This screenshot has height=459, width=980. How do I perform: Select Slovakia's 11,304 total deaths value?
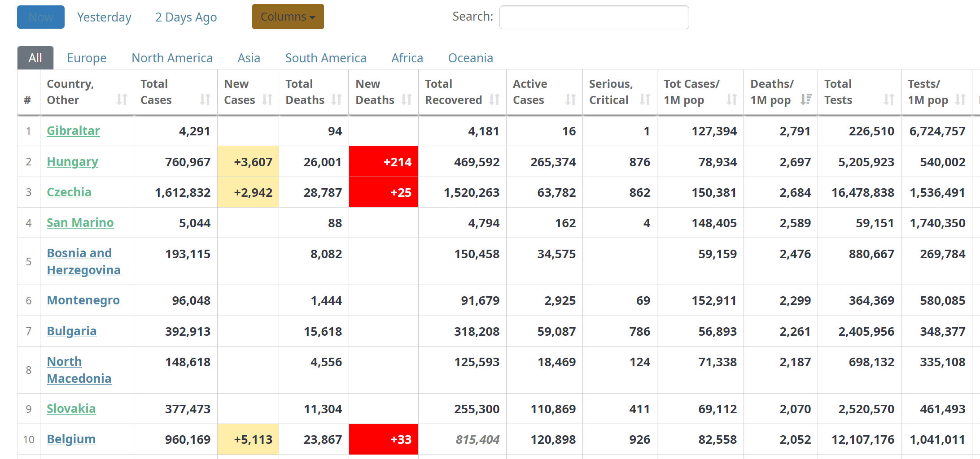[x=323, y=409]
